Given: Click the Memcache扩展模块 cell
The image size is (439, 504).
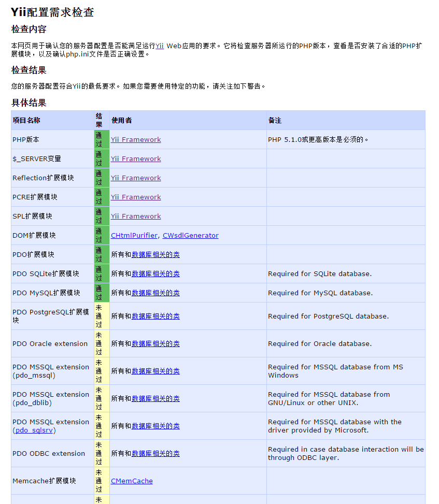Looking at the screenshot, I should (52, 481).
